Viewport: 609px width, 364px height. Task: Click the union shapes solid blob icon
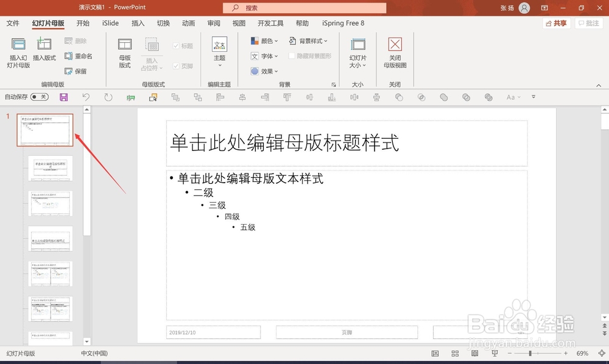[x=444, y=97]
